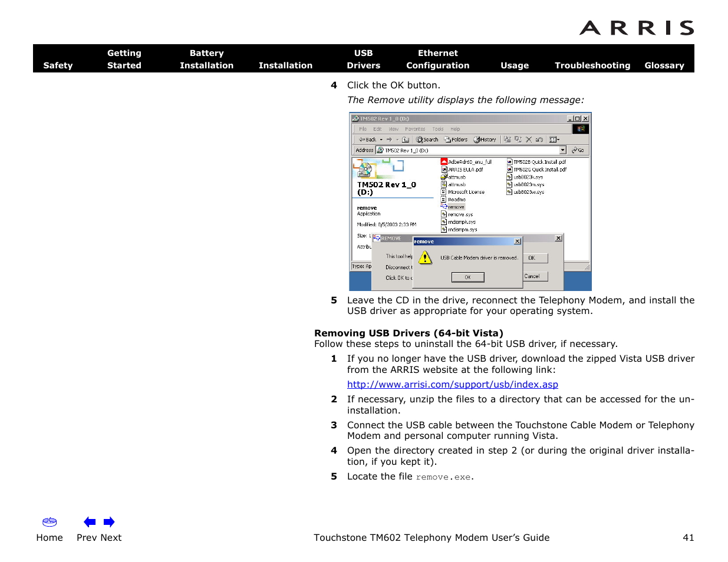Viewport: 728px width, 562px height.
Task: Click the Next text link
Action: pyautogui.click(x=111, y=538)
